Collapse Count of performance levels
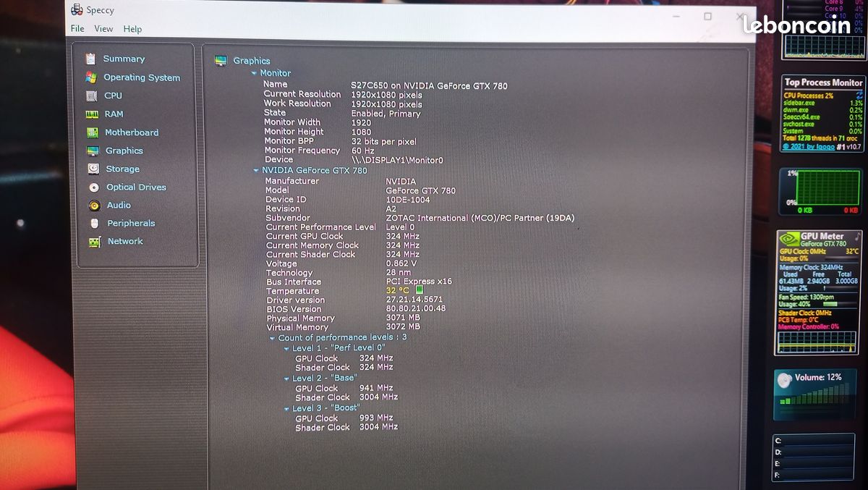868x490 pixels. 273,338
